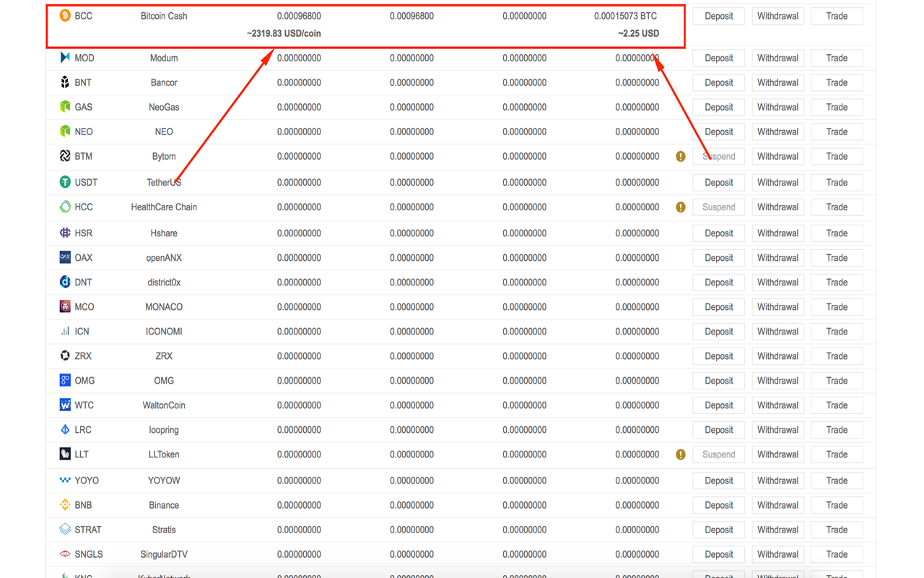Image resolution: width=924 pixels, height=578 pixels.
Task: Click Deposit in the NEO row
Action: point(718,131)
